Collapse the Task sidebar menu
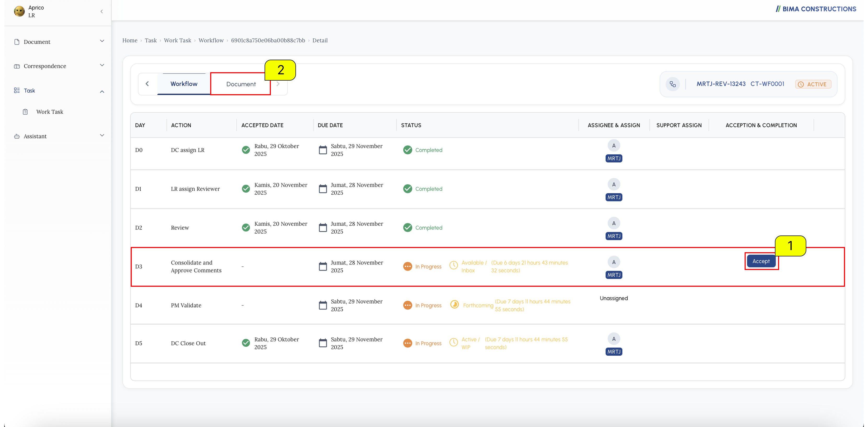 (x=102, y=91)
